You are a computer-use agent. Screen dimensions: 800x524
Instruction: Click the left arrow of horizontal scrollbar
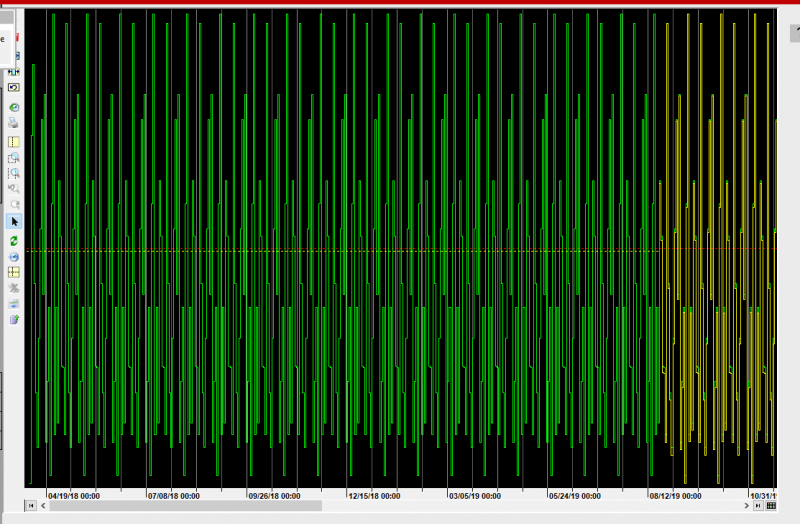click(x=43, y=506)
